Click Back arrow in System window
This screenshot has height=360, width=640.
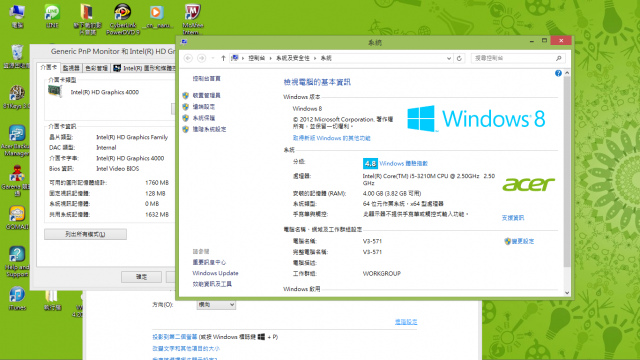(188, 58)
